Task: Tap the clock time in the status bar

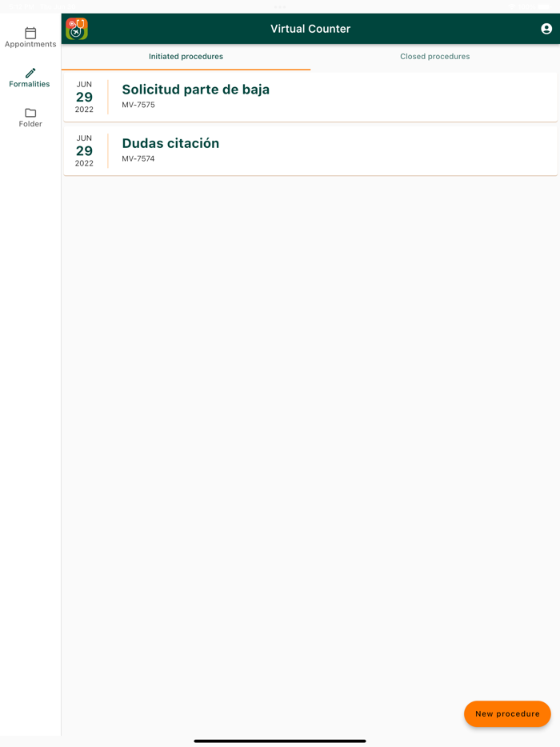Action: coord(22,6)
